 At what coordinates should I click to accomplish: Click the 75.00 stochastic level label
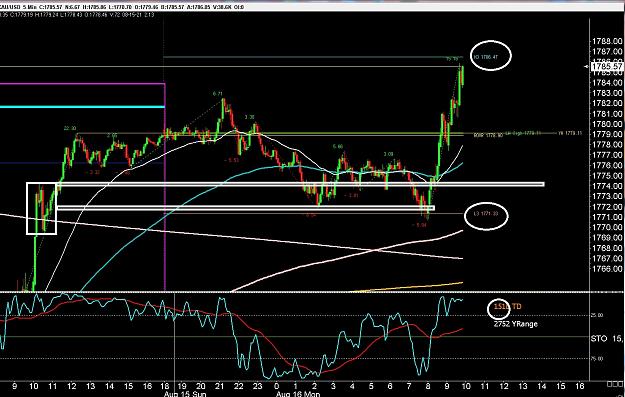pos(596,358)
